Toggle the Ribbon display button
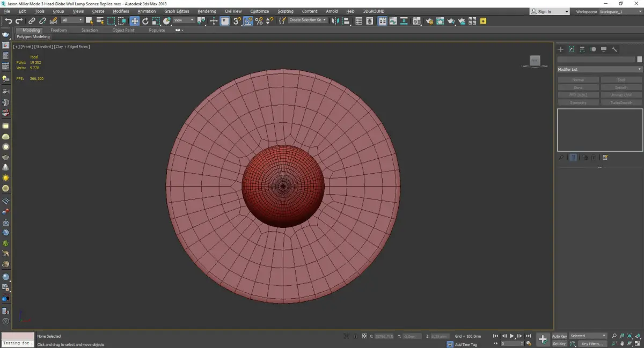The image size is (644, 348). pos(383,21)
